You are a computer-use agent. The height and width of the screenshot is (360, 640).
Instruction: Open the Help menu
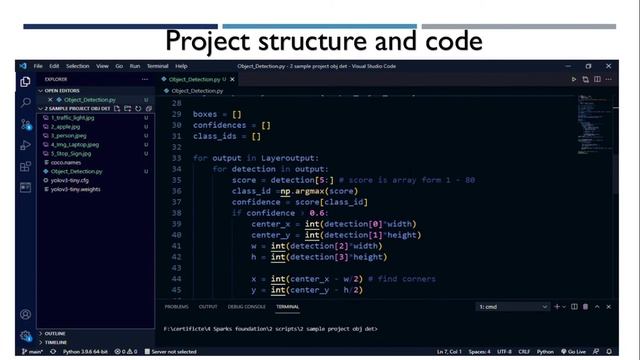pyautogui.click(x=181, y=66)
